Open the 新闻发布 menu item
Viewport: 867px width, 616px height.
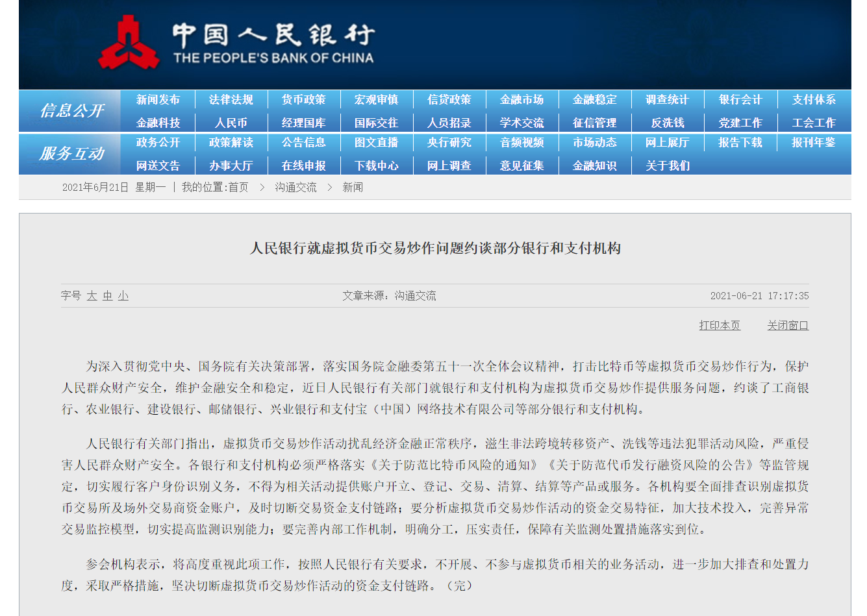pos(158,99)
